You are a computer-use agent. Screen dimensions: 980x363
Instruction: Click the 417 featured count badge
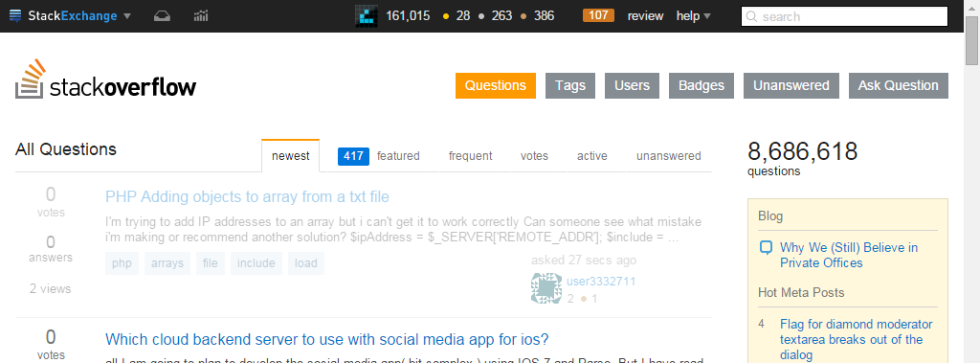point(353,156)
